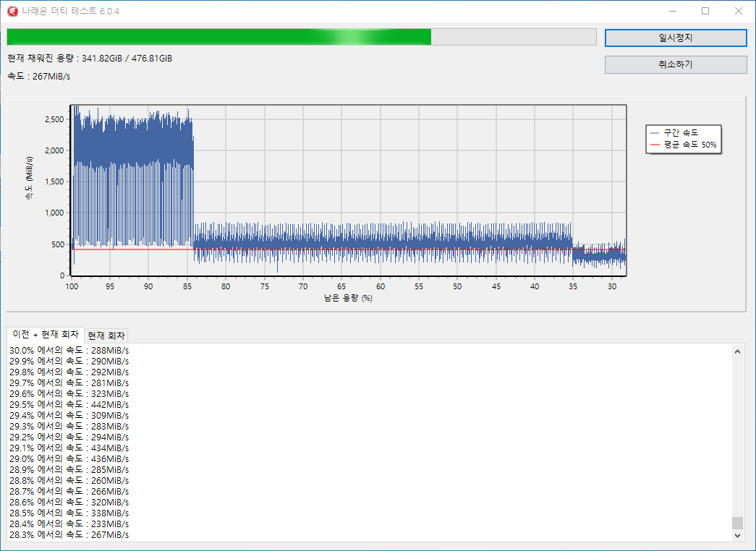Close the 나래온 더티 테스트 window
This screenshot has height=551, width=756.
[x=738, y=11]
